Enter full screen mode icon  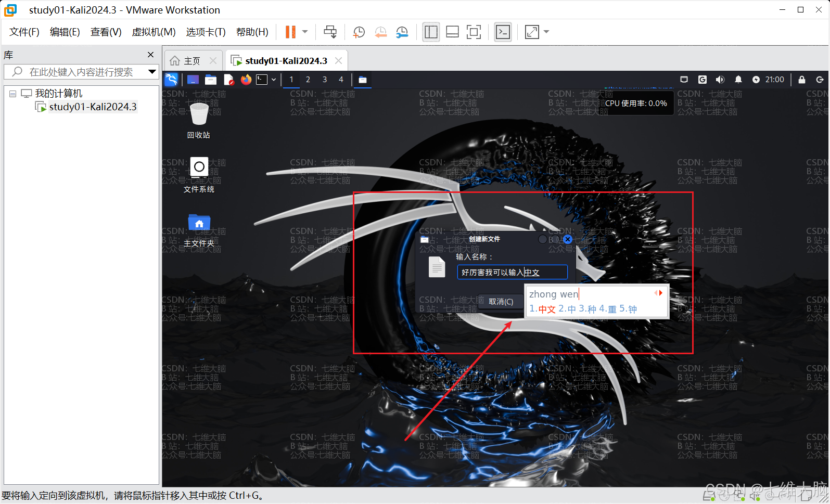pos(474,32)
